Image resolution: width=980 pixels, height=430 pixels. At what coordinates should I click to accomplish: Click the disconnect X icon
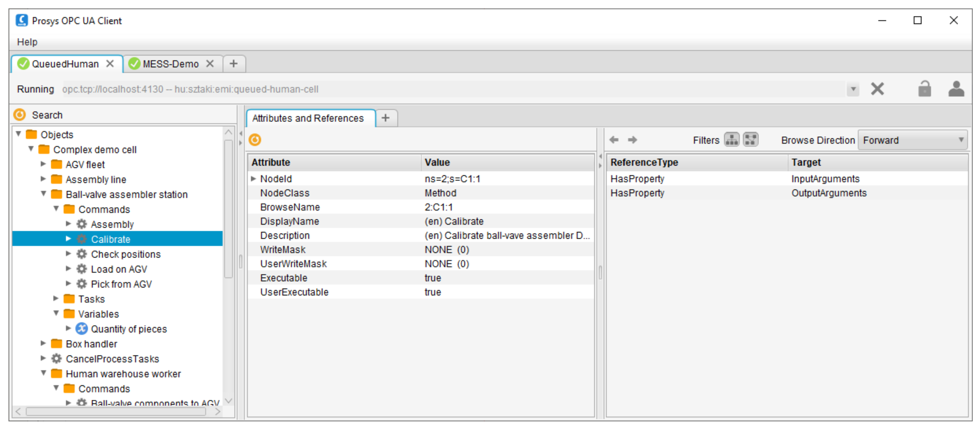[877, 89]
